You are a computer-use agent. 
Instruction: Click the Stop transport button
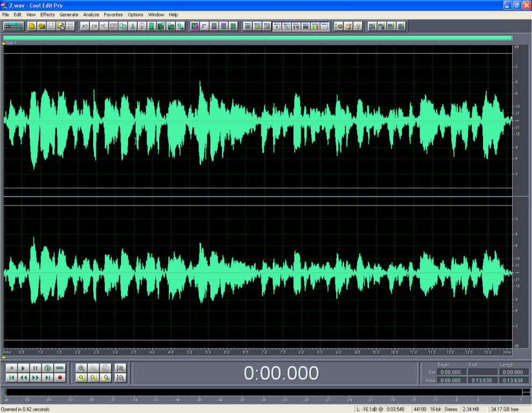click(x=11, y=368)
